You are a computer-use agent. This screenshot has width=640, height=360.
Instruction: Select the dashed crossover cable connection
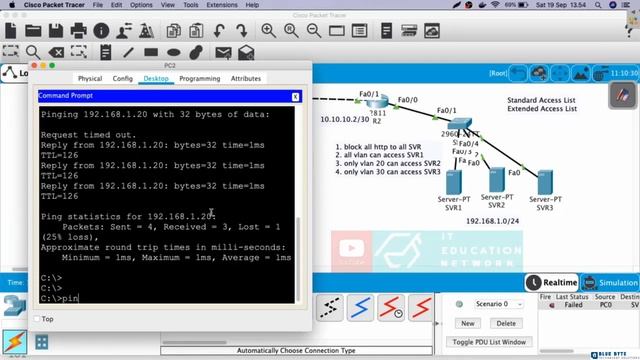330,307
